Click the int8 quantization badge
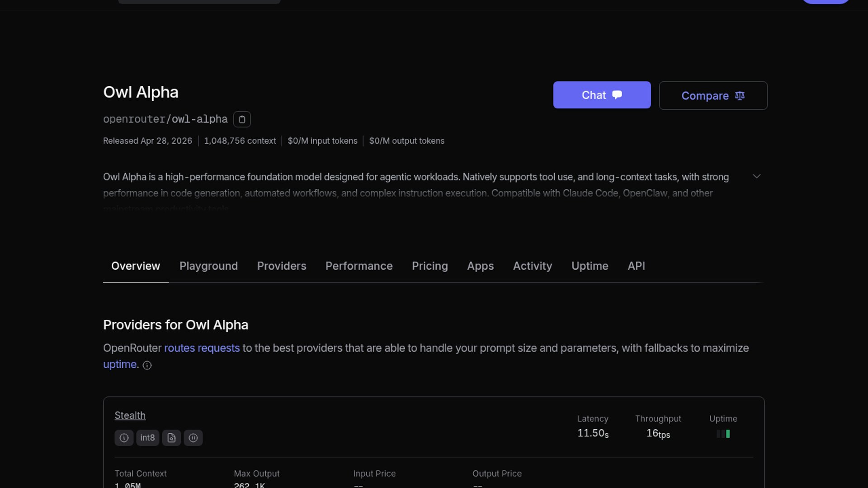Viewport: 868px width, 488px height. coord(147,438)
